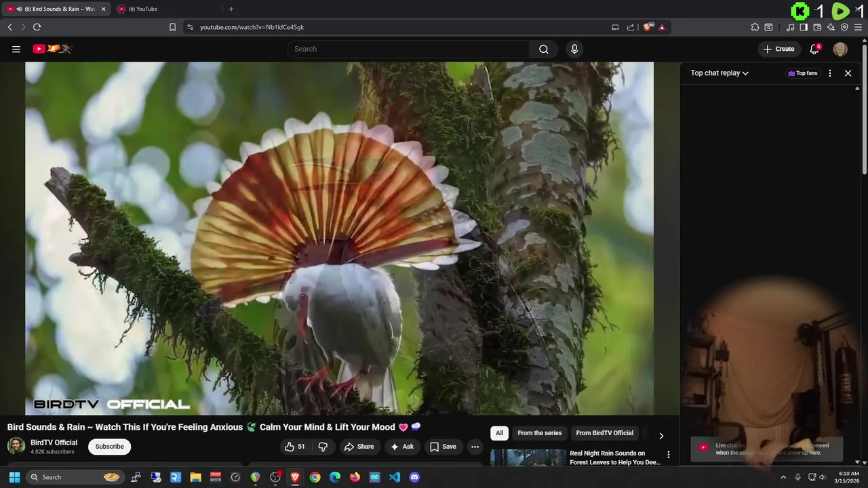
Task: Go back in the browser
Action: click(x=9, y=27)
